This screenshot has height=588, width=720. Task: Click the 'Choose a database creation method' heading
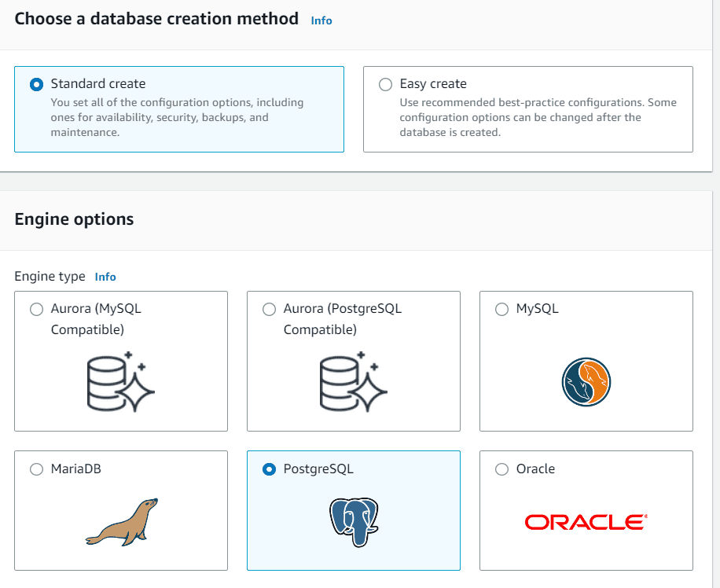[156, 19]
